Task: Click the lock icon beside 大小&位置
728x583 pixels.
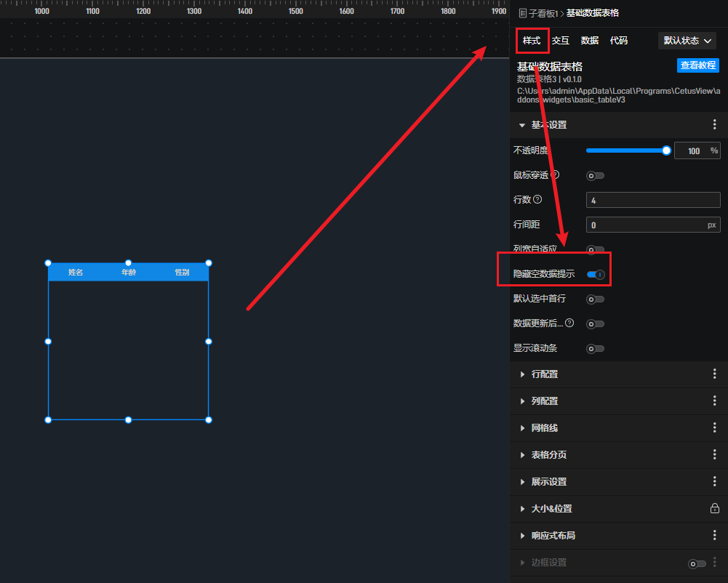Action: pyautogui.click(x=714, y=509)
